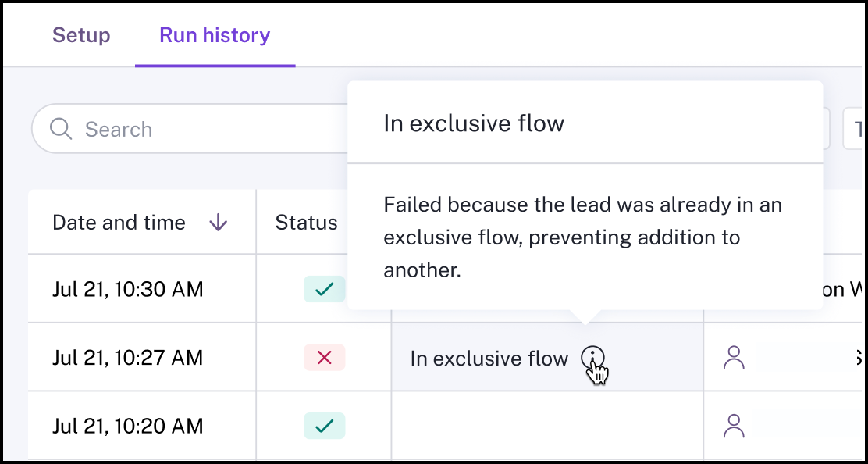The height and width of the screenshot is (464, 868).
Task: Click the Status column header
Action: 306,223
